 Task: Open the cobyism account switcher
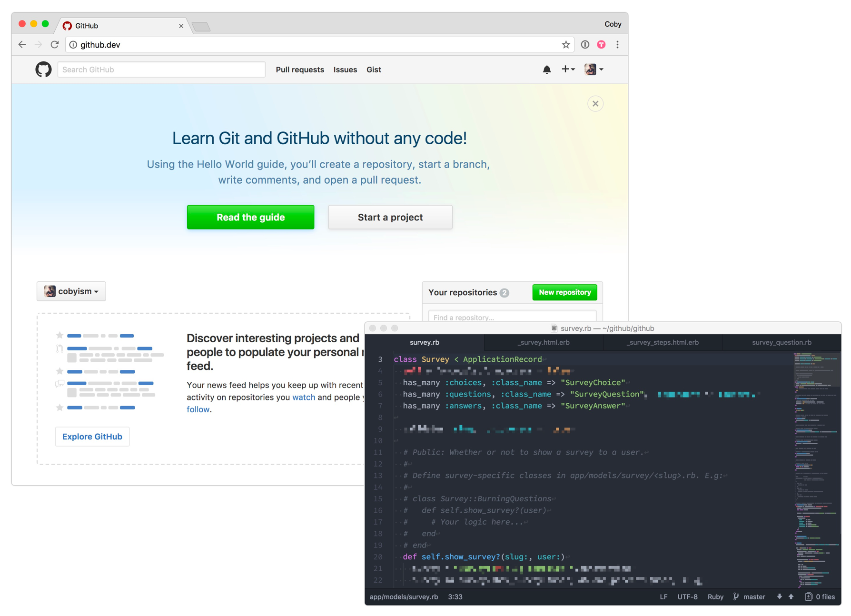[x=71, y=291]
